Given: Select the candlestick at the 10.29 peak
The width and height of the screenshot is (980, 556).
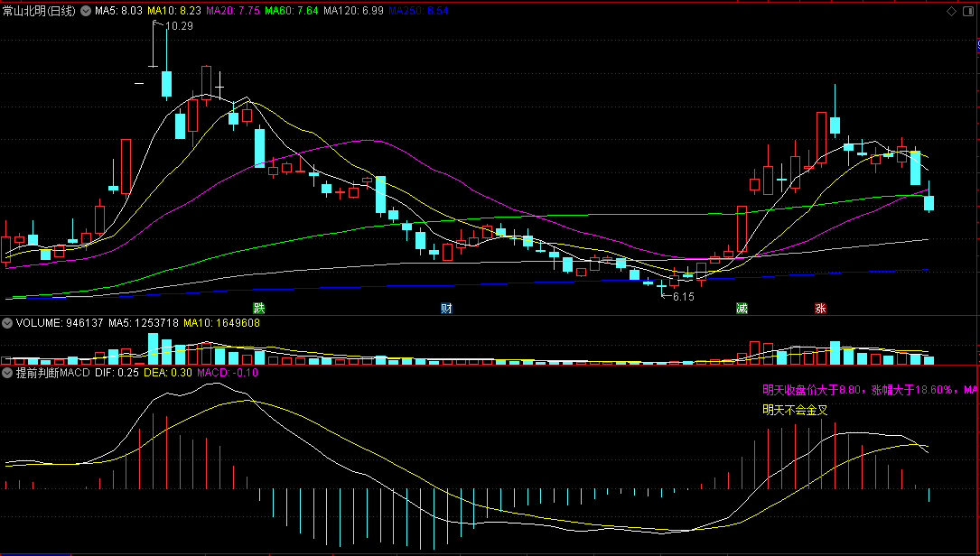Looking at the screenshot, I should 154,45.
